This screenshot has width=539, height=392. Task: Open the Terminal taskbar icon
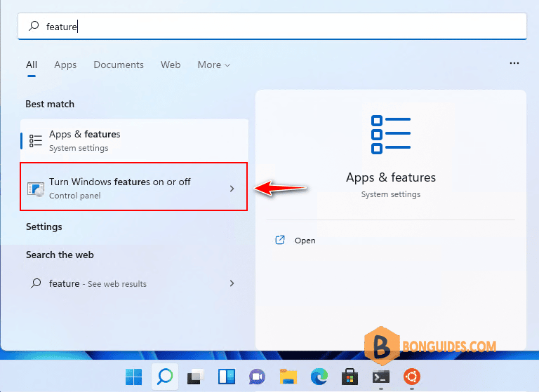click(381, 377)
